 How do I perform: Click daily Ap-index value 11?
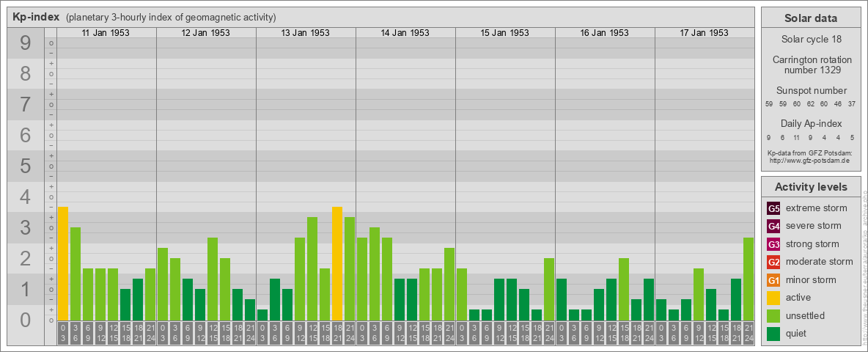pyautogui.click(x=797, y=137)
